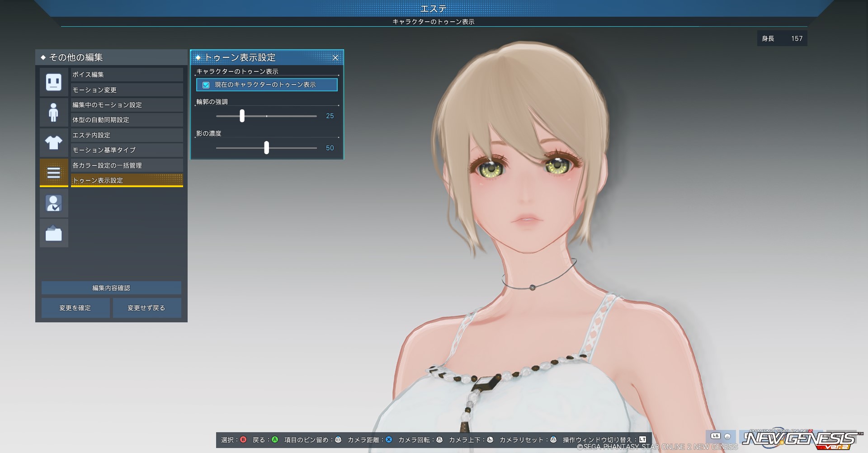Select the highlighted list menu category icon

(x=54, y=173)
